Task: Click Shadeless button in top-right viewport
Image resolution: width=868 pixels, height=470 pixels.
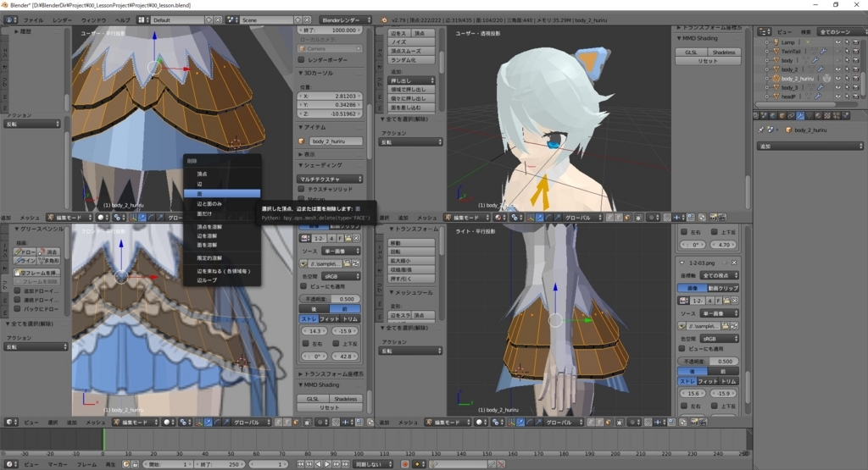Action: [724, 52]
